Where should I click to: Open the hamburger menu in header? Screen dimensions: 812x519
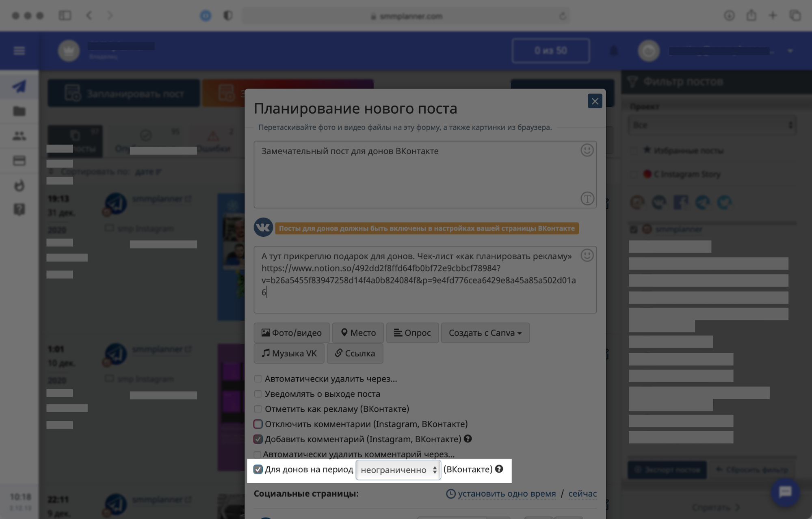19,51
